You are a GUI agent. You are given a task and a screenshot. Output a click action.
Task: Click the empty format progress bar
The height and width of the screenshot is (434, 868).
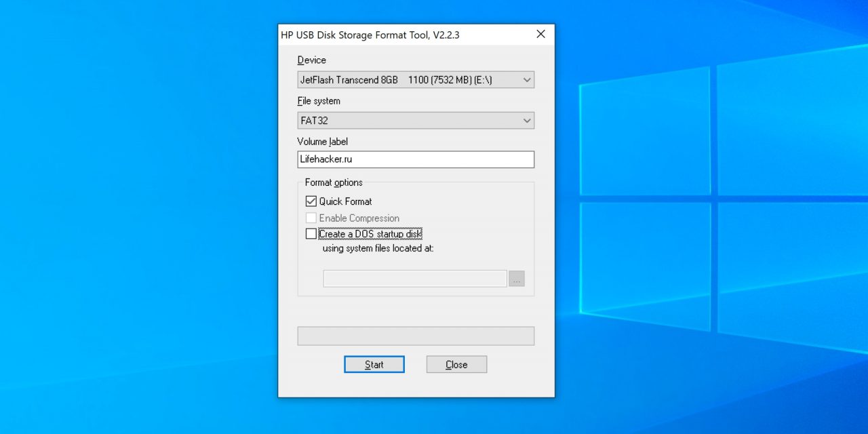pos(415,336)
